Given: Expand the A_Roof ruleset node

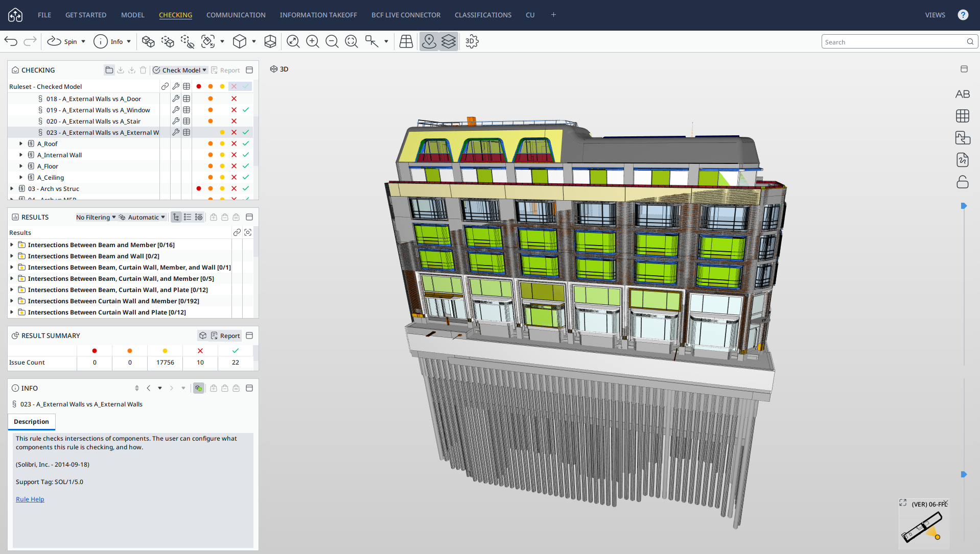Looking at the screenshot, I should (x=21, y=144).
